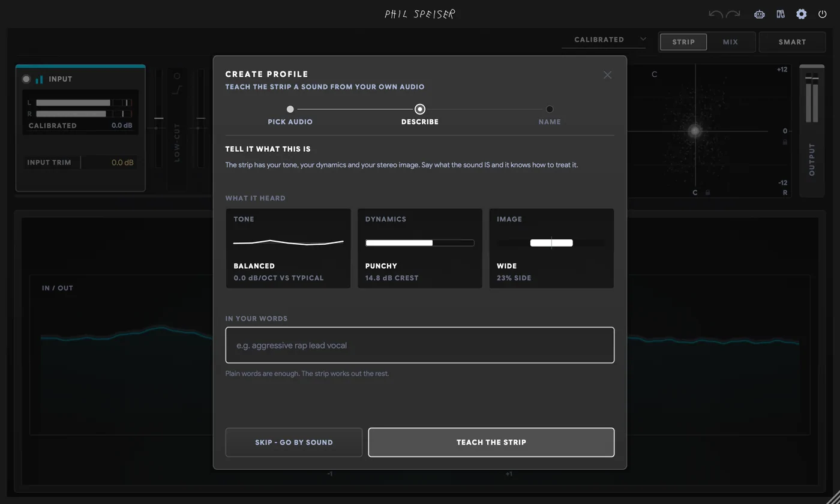Click the 0.0 dB/OCT VS TYPICAL value

[279, 278]
